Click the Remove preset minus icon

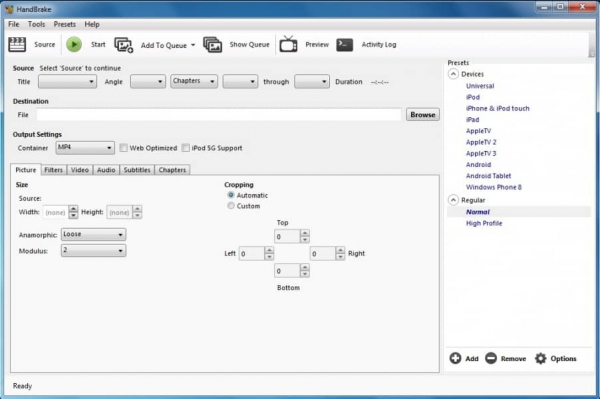(x=491, y=358)
